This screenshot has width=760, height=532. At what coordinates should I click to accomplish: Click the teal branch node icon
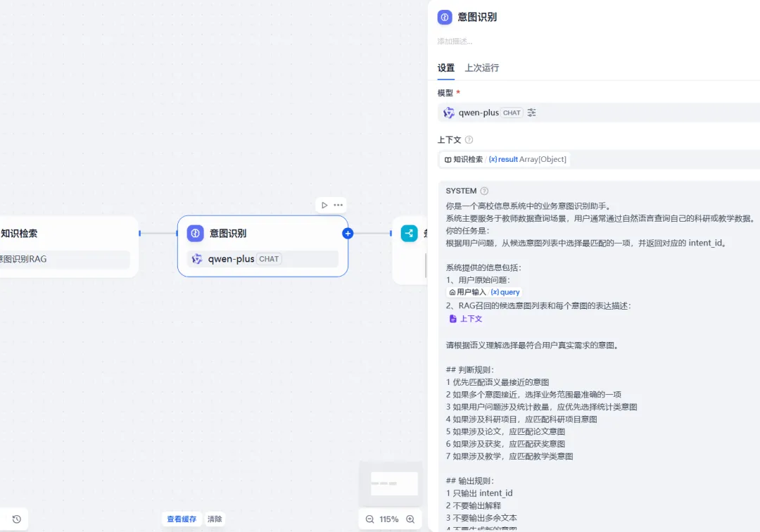pos(410,233)
